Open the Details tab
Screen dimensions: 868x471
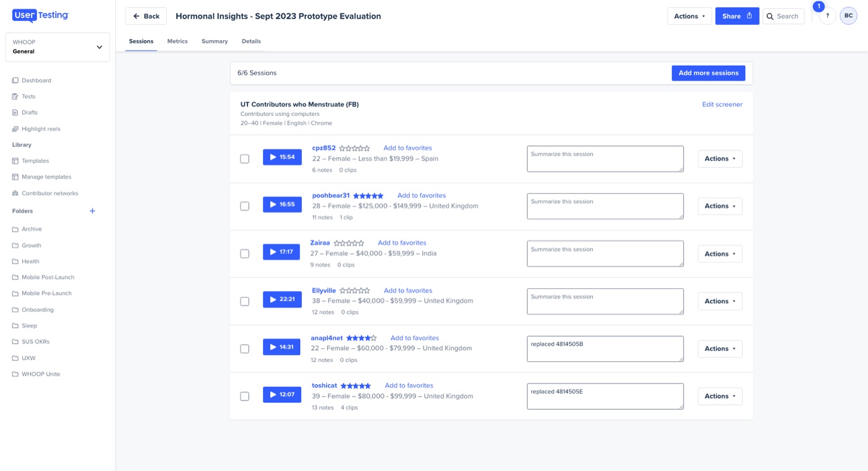click(x=251, y=42)
